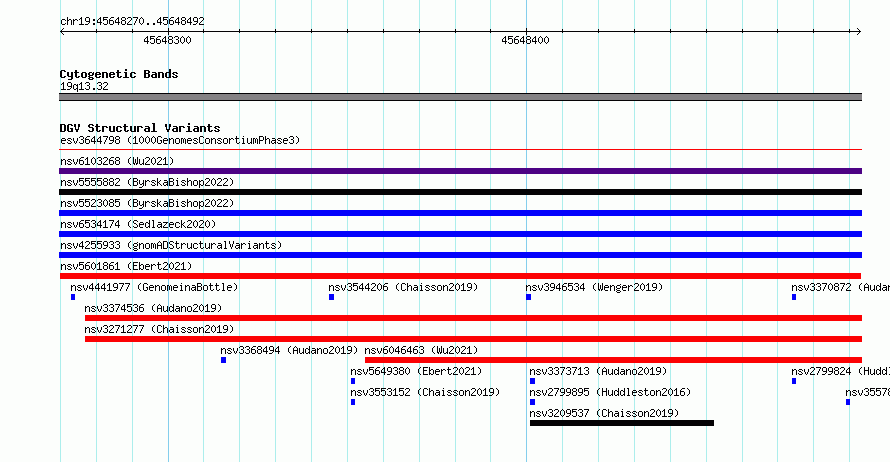The image size is (890, 462).
Task: Click the chr19:45648270..45648492 region label
Action: pyautogui.click(x=132, y=21)
